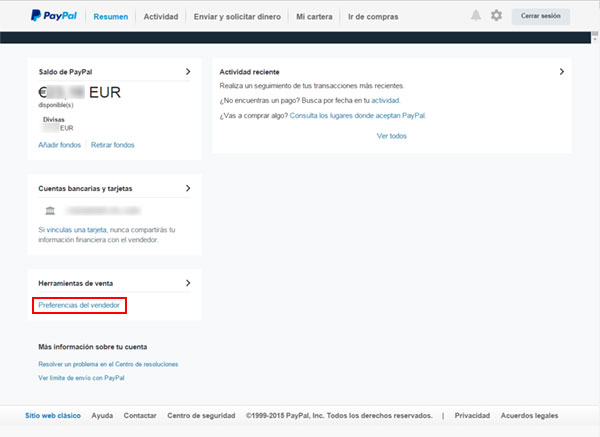Click the bank building icon
Image resolution: width=600 pixels, height=437 pixels.
tap(50, 210)
